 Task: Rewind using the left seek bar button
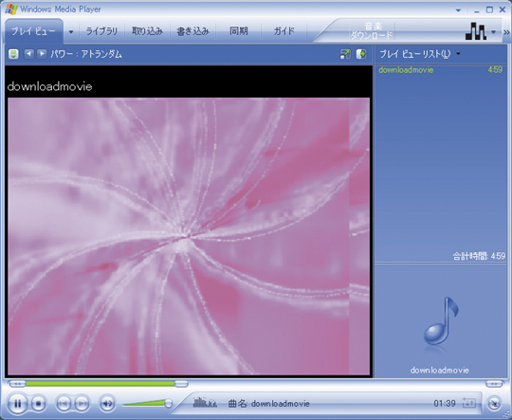pos(18,384)
